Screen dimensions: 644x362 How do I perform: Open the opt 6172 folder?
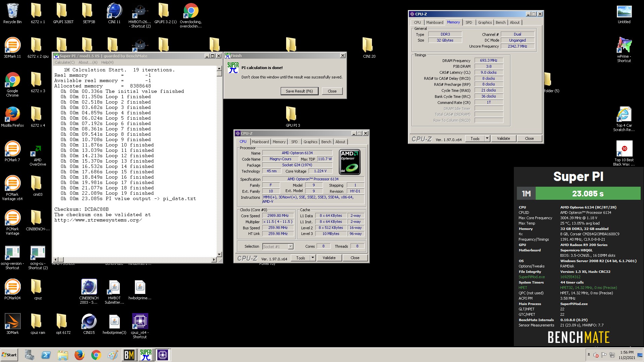tap(63, 324)
